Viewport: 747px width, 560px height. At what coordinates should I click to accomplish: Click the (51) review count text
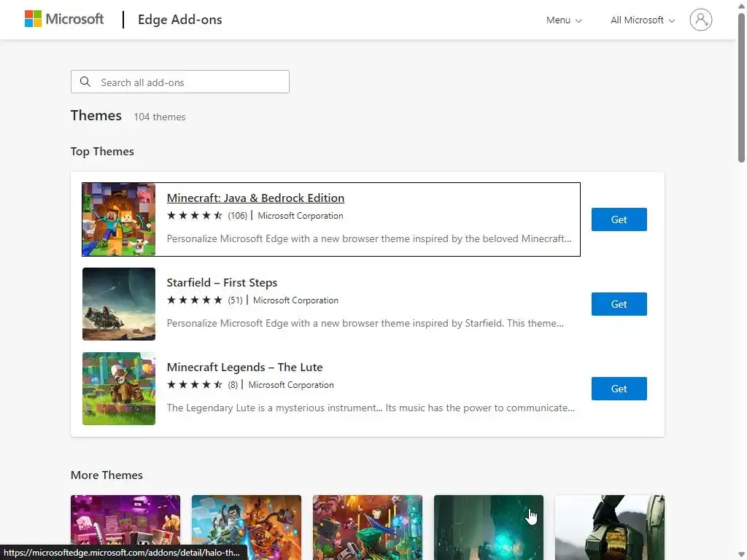tap(235, 300)
